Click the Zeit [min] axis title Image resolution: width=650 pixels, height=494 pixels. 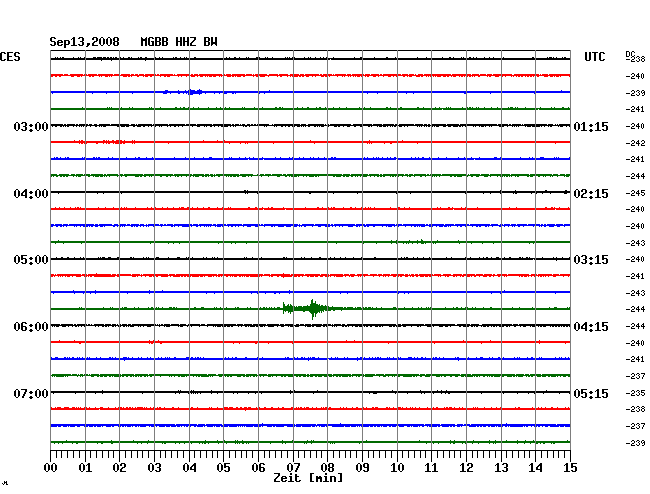308,478
